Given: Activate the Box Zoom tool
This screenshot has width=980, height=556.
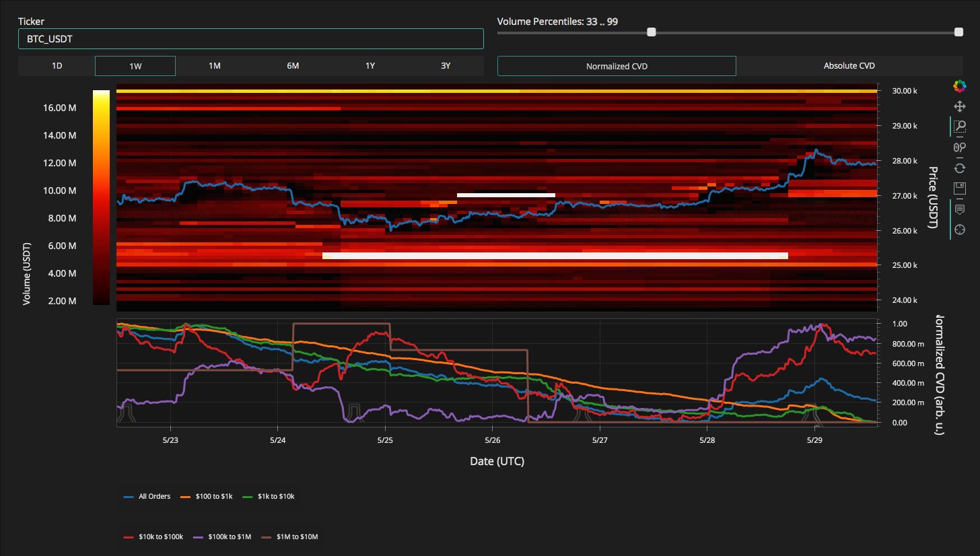Looking at the screenshot, I should (959, 126).
